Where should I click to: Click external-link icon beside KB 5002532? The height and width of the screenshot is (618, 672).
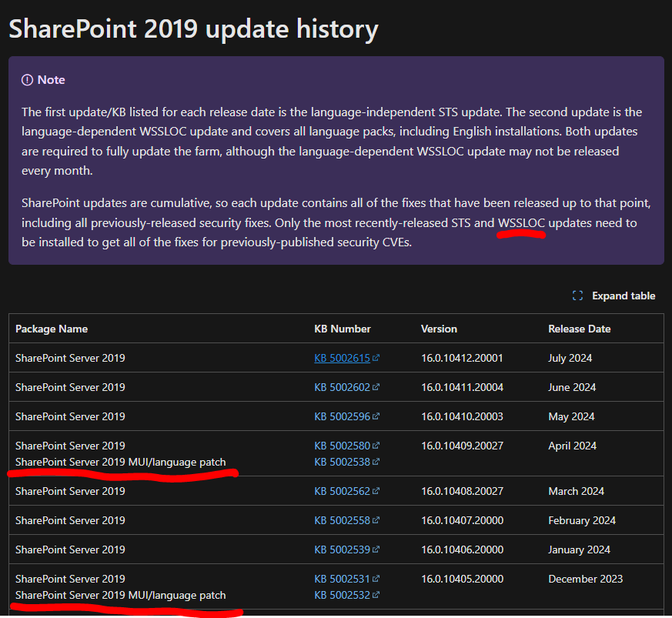click(376, 595)
